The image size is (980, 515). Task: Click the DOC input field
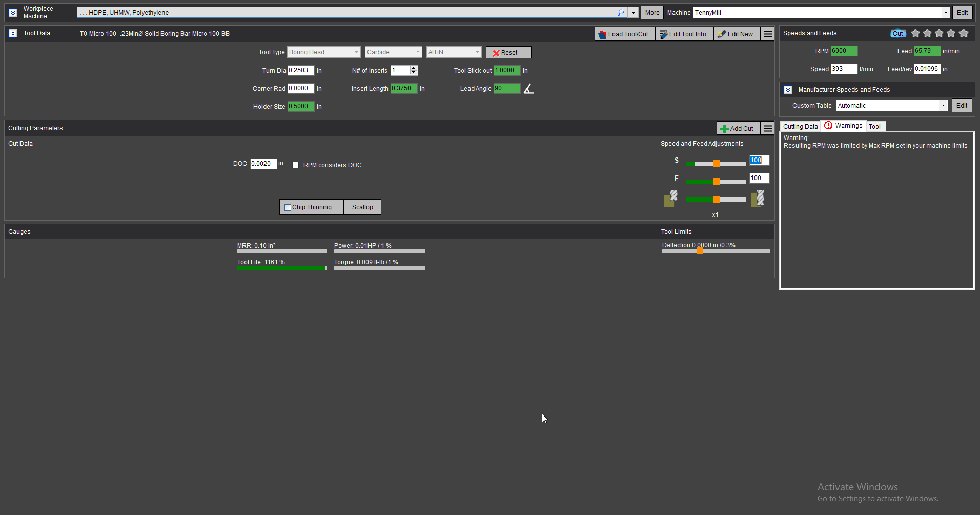coord(263,164)
